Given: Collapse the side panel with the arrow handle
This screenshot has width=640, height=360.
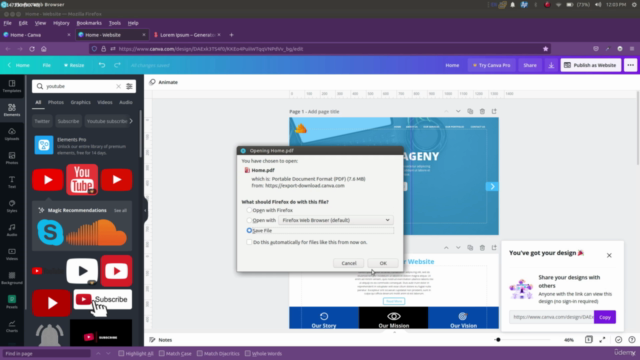Looking at the screenshot, I should click(x=145, y=211).
